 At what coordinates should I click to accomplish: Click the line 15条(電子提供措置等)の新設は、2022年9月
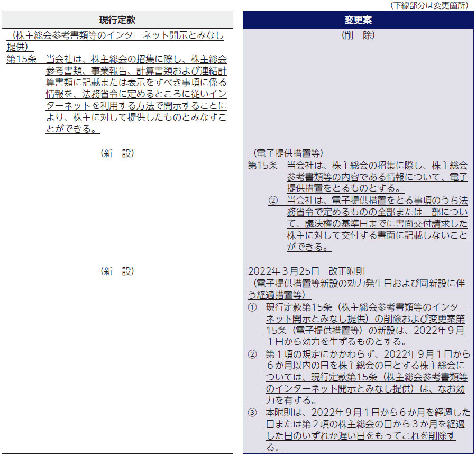click(365, 331)
